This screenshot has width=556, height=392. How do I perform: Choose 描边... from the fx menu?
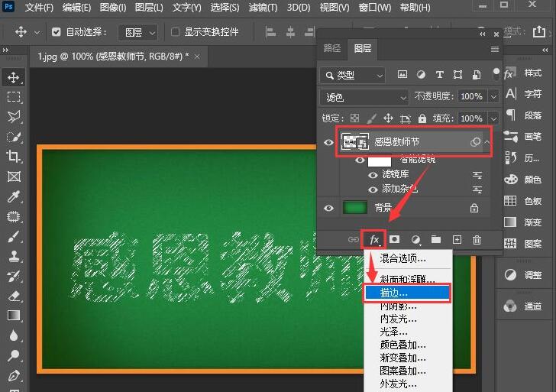click(x=407, y=293)
